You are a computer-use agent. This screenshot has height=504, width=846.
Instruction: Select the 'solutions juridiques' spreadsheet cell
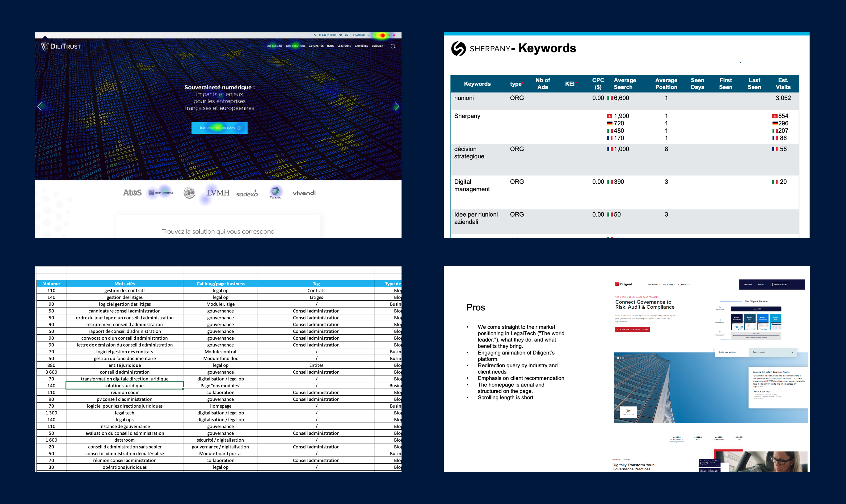125,385
